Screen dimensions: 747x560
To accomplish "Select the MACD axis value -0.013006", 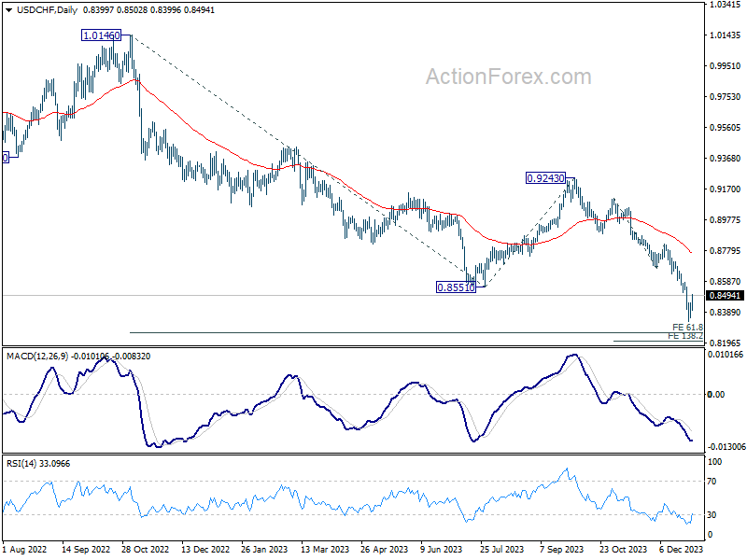I will (726, 447).
